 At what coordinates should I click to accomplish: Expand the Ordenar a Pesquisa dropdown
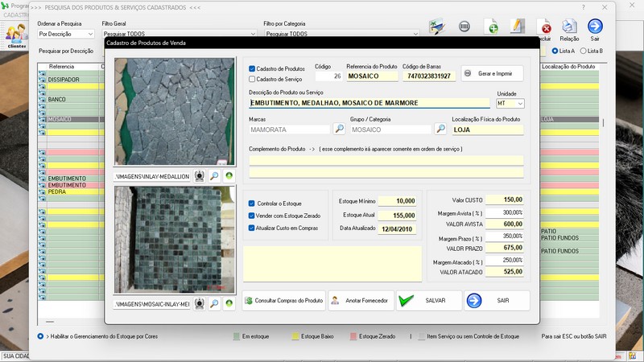tap(89, 35)
